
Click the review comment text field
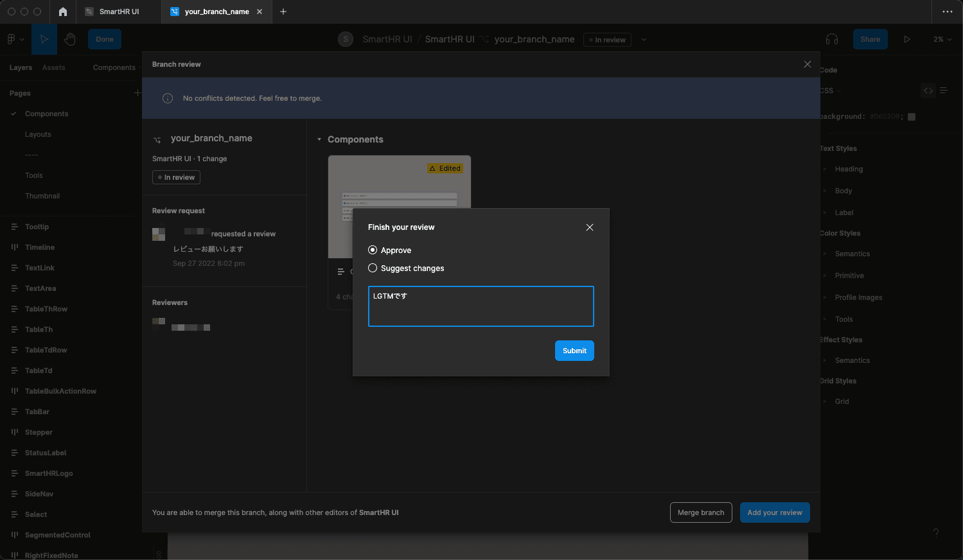[481, 306]
